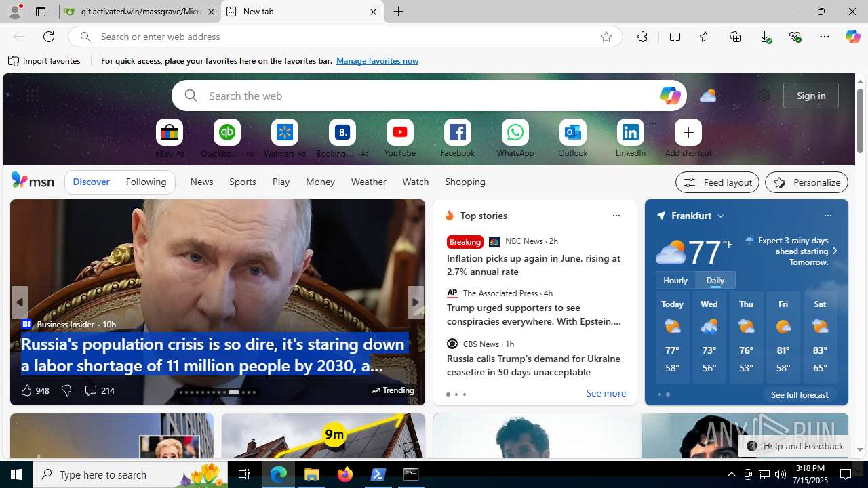Open the apps grid launcher icon
The height and width of the screenshot is (488, 868).
[x=32, y=96]
